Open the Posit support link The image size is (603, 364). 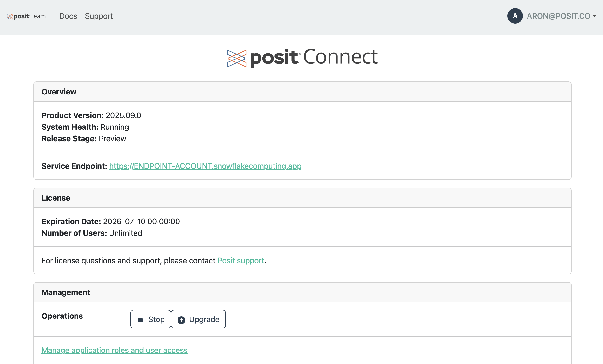[x=241, y=261]
